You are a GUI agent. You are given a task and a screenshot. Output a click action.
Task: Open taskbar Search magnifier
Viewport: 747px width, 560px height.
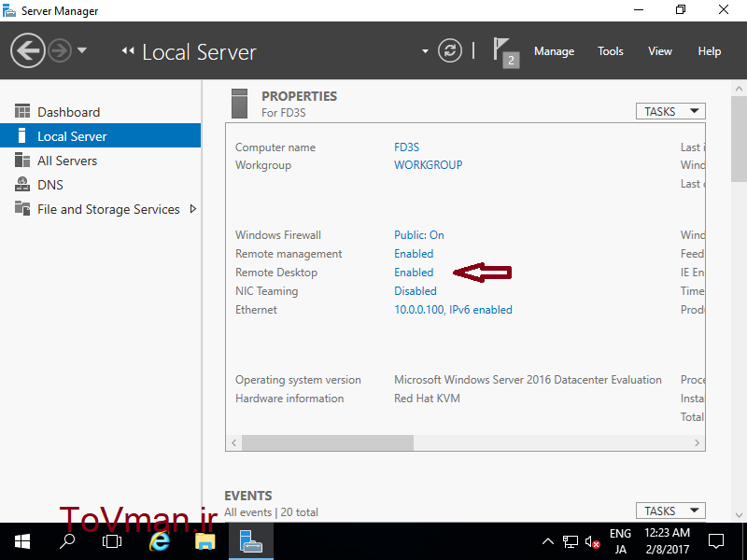pos(67,541)
